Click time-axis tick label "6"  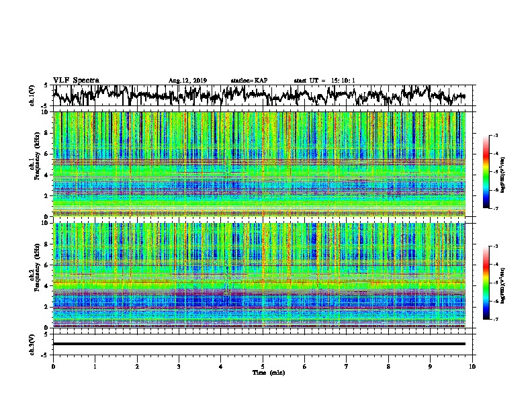tap(305, 367)
